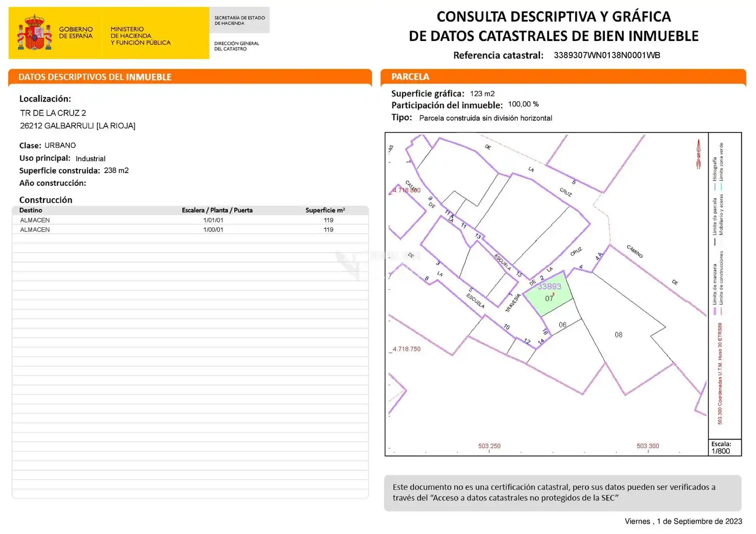The image size is (756, 534).
Task: Click the Coordenadas U.T.M. Huso 30 ETRS89 label
Action: click(x=720, y=373)
